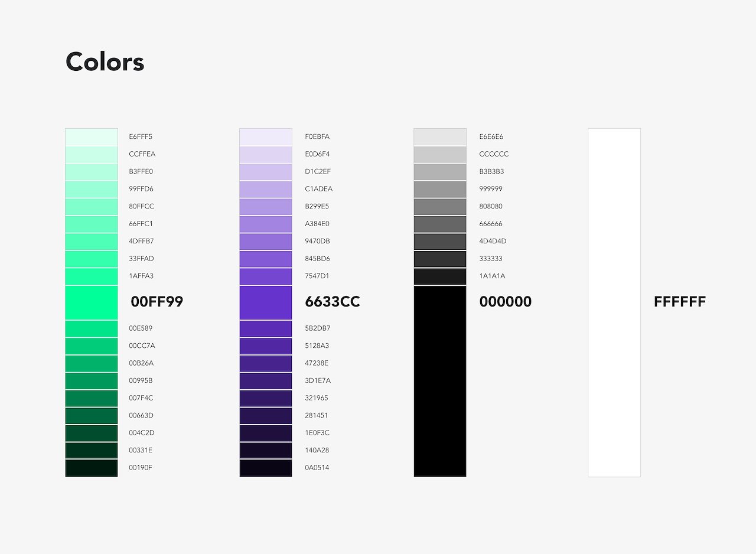Click the E6FFF5 lightest green swatch
The image size is (756, 554).
pos(92,137)
